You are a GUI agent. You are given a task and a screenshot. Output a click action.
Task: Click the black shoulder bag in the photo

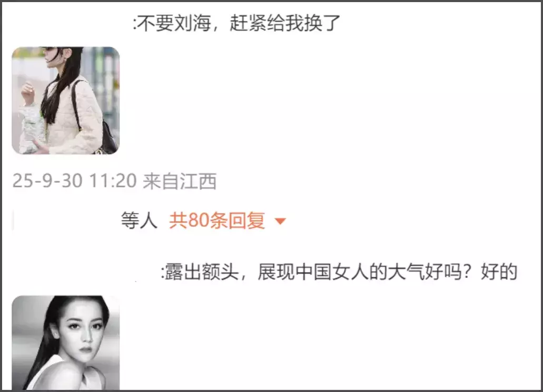pos(109,138)
